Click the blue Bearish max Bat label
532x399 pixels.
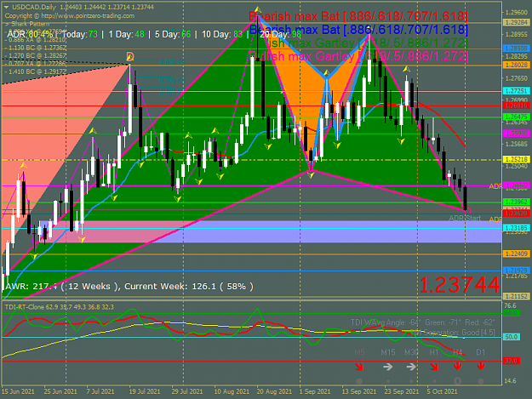point(358,30)
